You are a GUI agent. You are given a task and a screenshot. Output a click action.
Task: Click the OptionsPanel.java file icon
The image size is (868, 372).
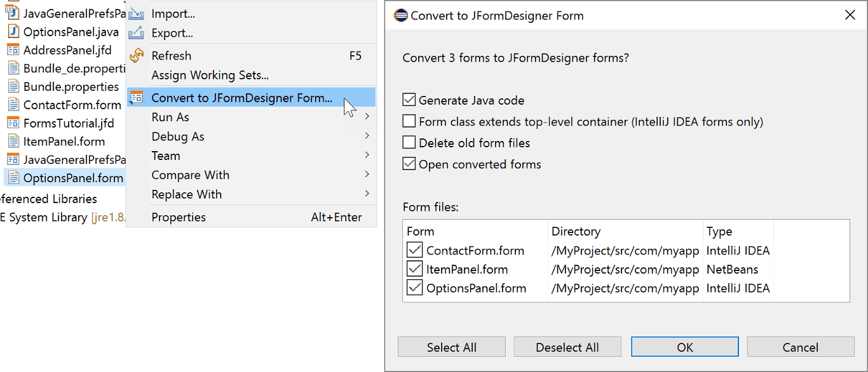[x=13, y=31]
